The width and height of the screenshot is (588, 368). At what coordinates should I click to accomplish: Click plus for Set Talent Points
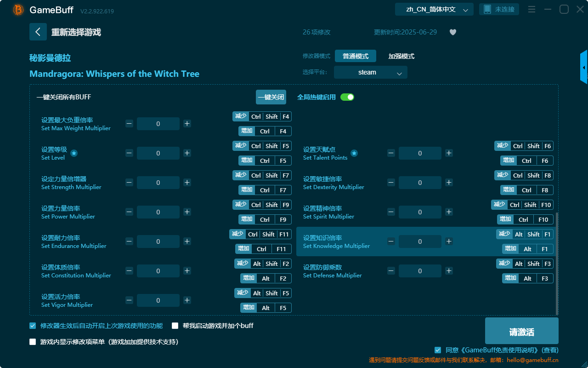449,153
